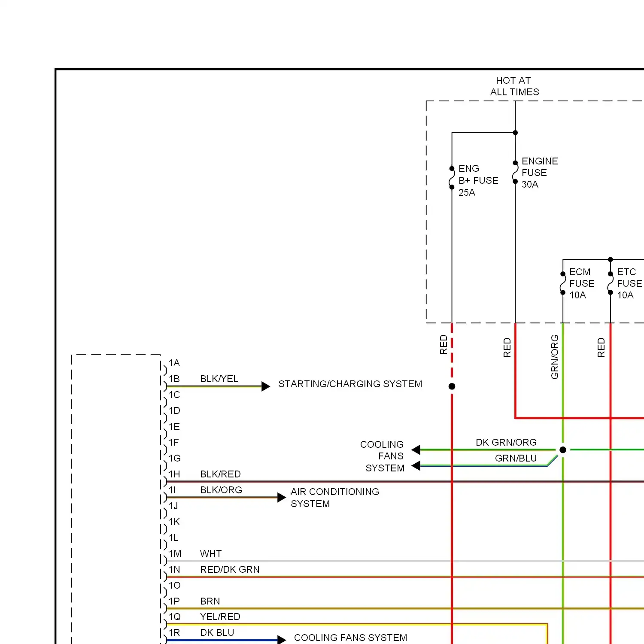Viewport: 644px width, 644px height.
Task: Select connector pin 1O
Action: point(175,586)
